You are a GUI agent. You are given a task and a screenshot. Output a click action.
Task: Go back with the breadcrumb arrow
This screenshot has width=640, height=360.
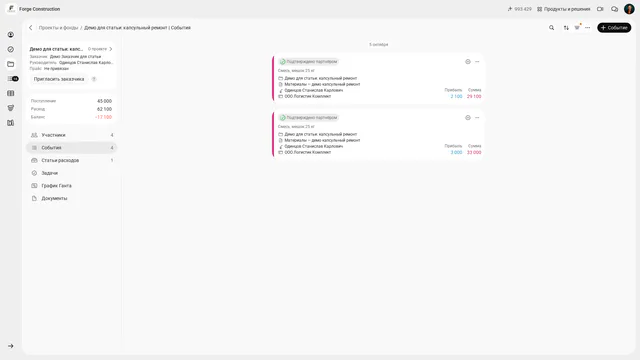pyautogui.click(x=31, y=28)
